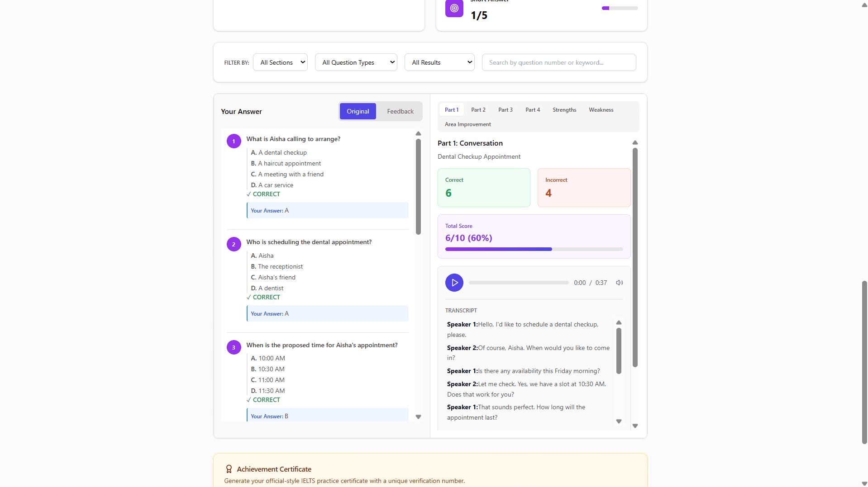Screen dimensions: 868x487
Task: Open the Weakness tab
Action: tap(601, 110)
